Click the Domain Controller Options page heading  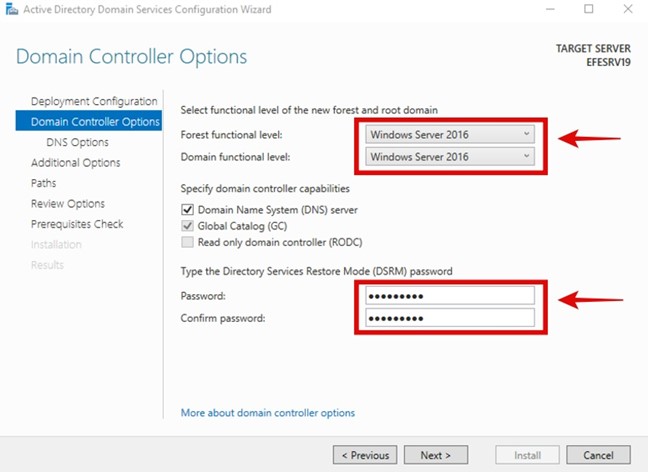pyautogui.click(x=131, y=57)
